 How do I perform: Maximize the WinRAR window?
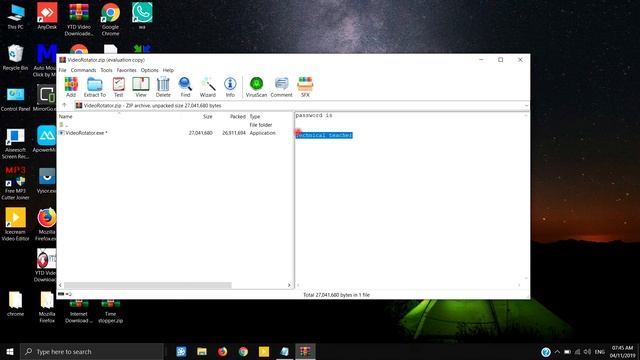click(x=501, y=60)
